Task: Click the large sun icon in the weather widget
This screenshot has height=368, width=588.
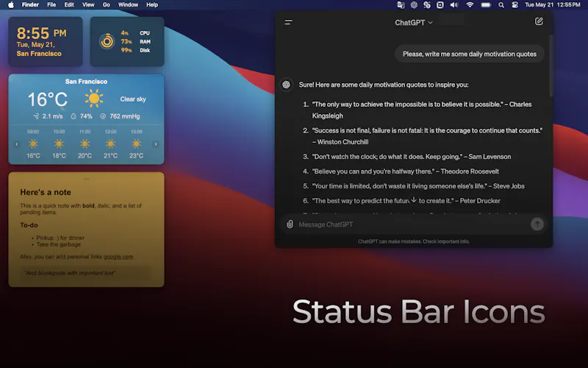Action: click(94, 99)
